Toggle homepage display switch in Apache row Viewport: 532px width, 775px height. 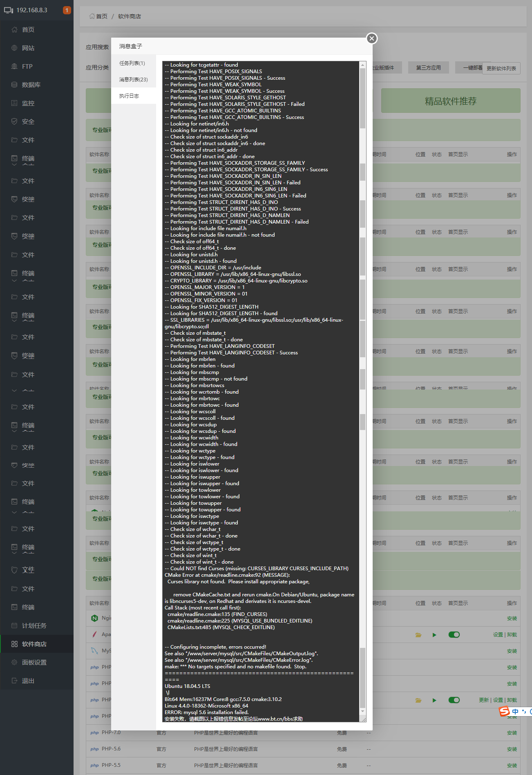point(454,635)
